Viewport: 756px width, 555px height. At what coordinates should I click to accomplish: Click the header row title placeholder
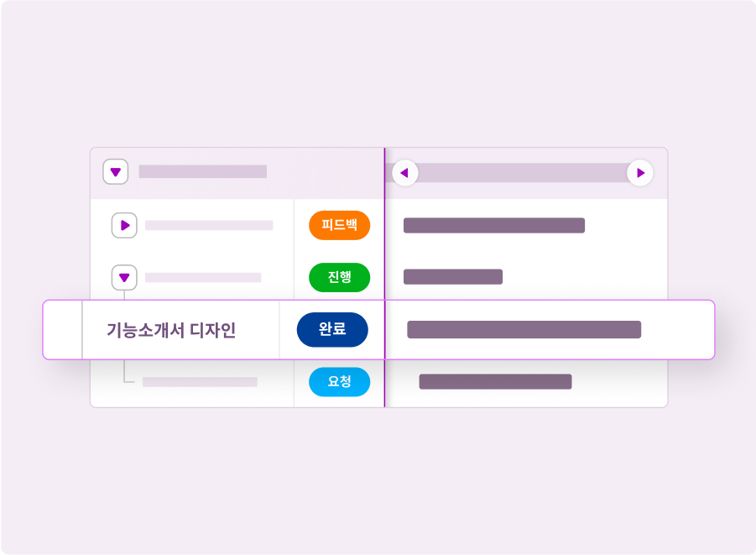pyautogui.click(x=202, y=172)
